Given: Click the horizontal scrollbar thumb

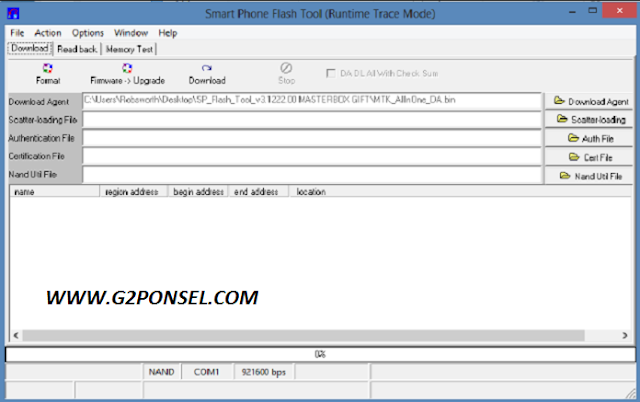Looking at the screenshot, I should (303, 335).
